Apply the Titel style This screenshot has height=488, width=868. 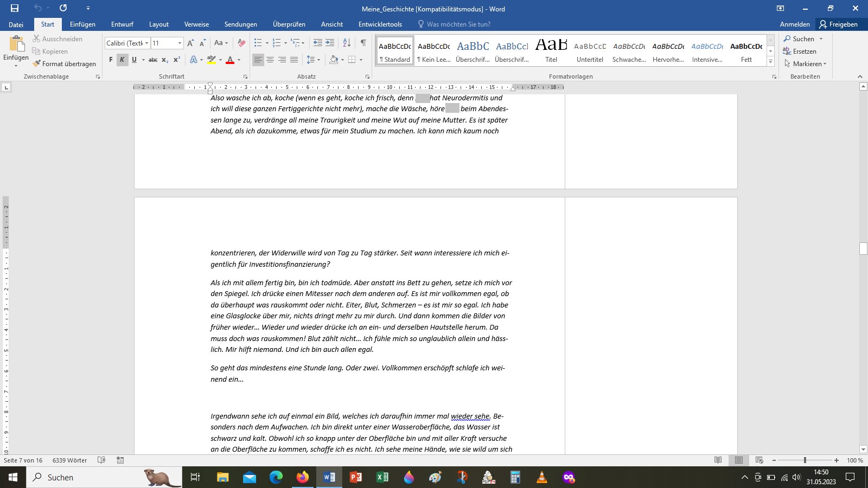click(551, 51)
